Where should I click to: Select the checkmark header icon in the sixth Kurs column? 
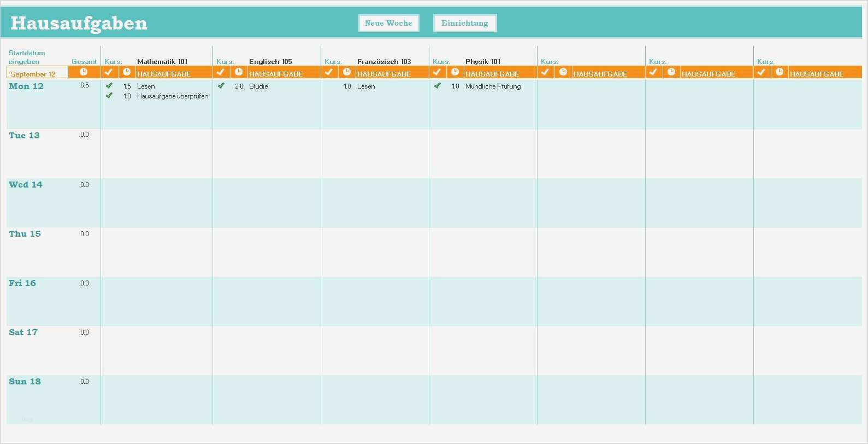point(653,72)
